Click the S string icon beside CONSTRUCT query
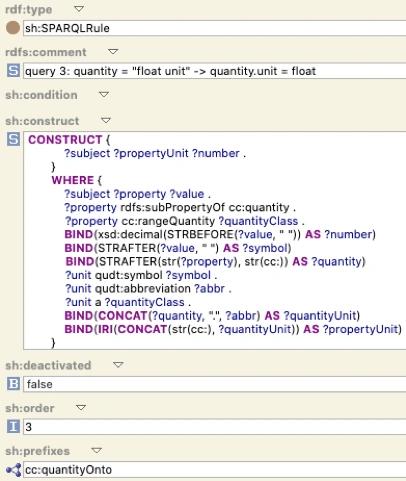The width and height of the screenshot is (406, 481). [x=13, y=139]
